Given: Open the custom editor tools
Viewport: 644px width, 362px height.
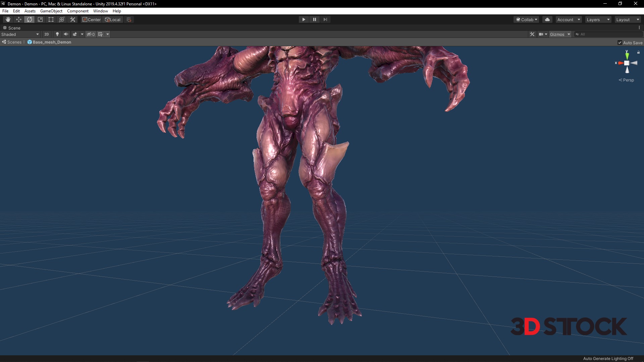Looking at the screenshot, I should tap(72, 19).
